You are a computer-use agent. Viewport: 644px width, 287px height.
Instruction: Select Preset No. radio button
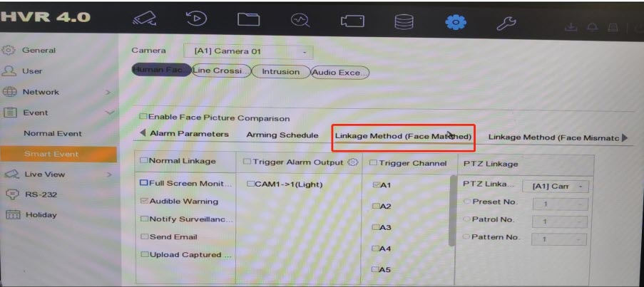coord(467,202)
